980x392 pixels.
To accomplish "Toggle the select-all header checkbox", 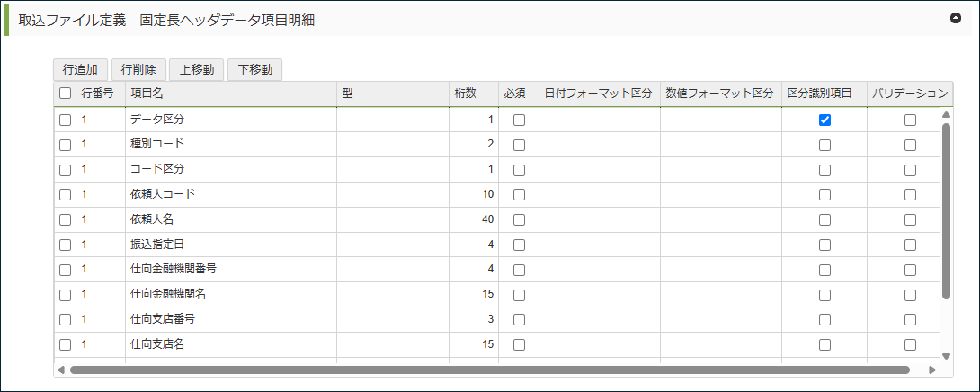I will [65, 93].
